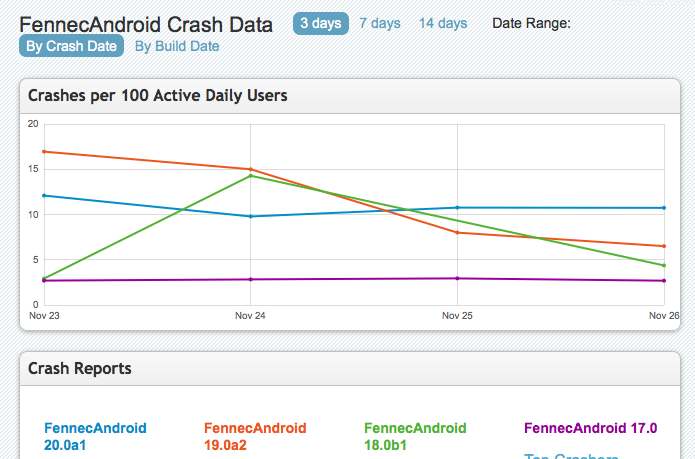Click the blue line's Nov 23 data point
Screen dimensions: 695x459
(x=44, y=196)
